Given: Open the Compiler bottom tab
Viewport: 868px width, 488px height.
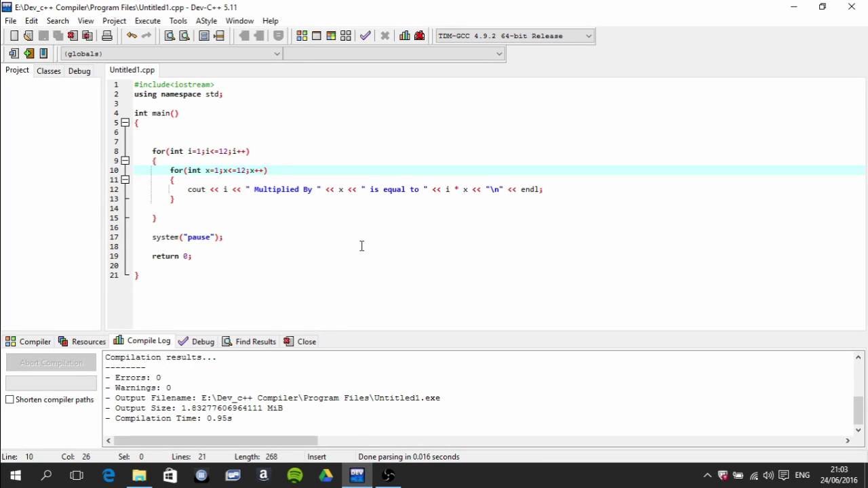Looking at the screenshot, I should [28, 342].
